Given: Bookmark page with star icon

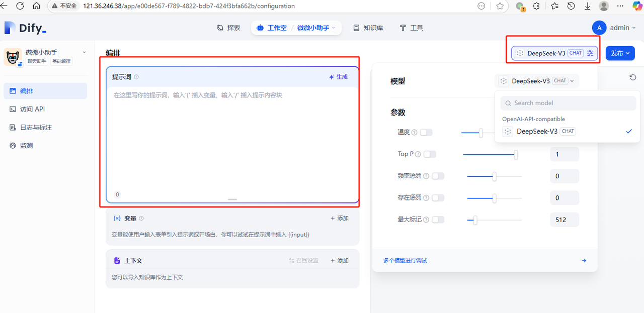Looking at the screenshot, I should [500, 6].
